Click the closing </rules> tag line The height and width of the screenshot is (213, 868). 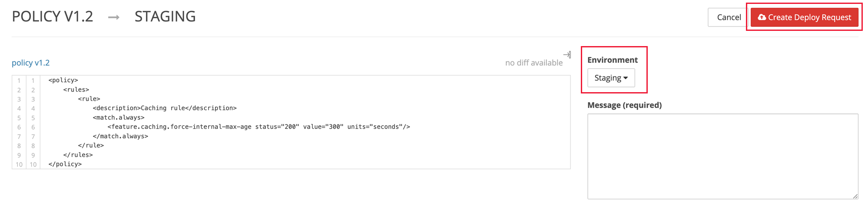point(78,155)
